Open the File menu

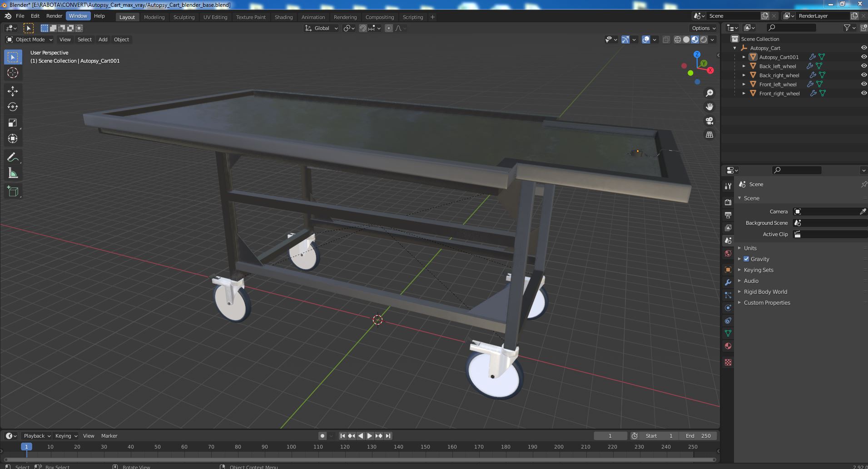tap(20, 16)
